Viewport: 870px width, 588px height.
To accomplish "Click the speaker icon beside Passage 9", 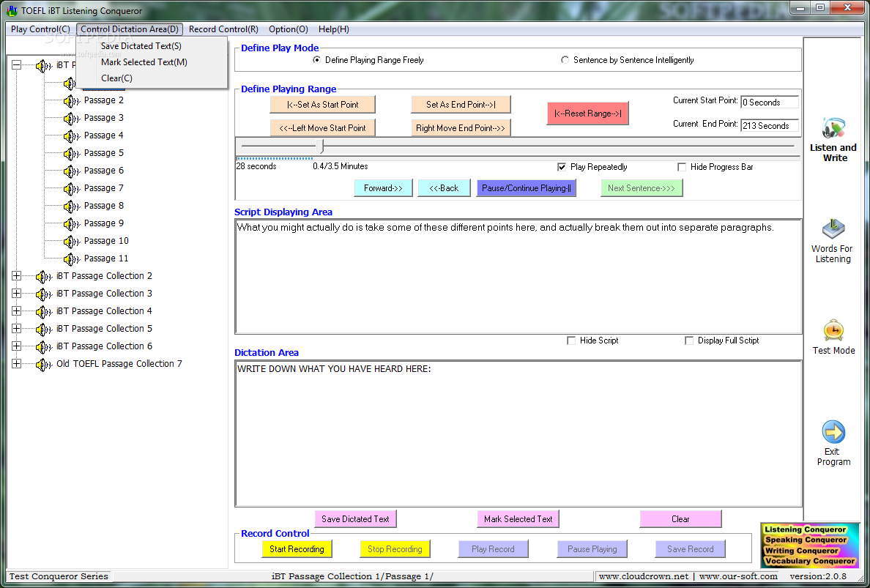I will pyautogui.click(x=72, y=223).
